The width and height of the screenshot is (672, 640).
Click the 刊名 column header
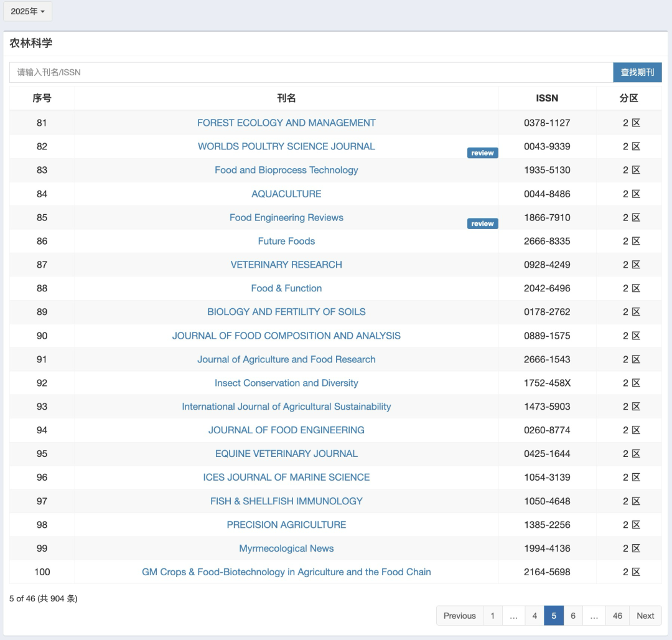tap(286, 98)
